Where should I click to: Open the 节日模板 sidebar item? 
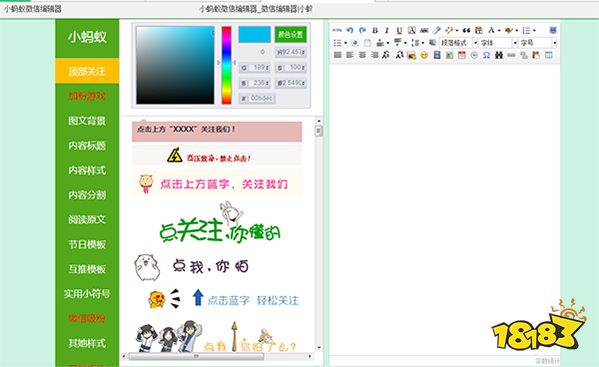pyautogui.click(x=87, y=244)
